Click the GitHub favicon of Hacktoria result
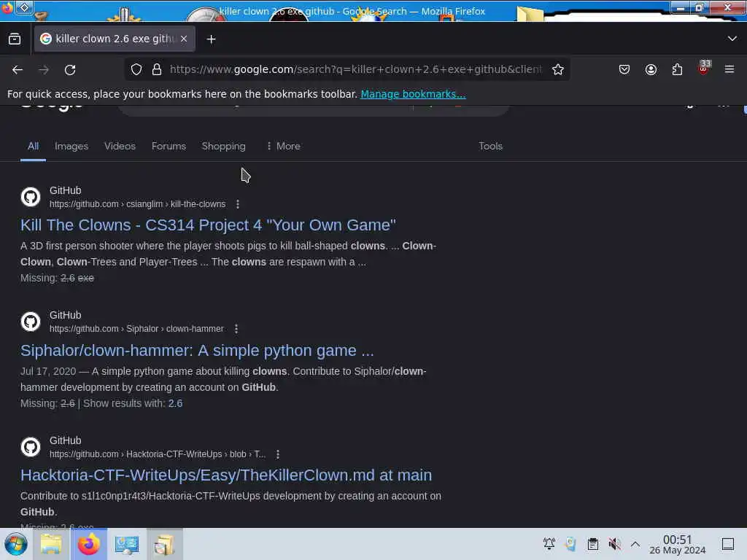This screenshot has height=560, width=747. 31,447
